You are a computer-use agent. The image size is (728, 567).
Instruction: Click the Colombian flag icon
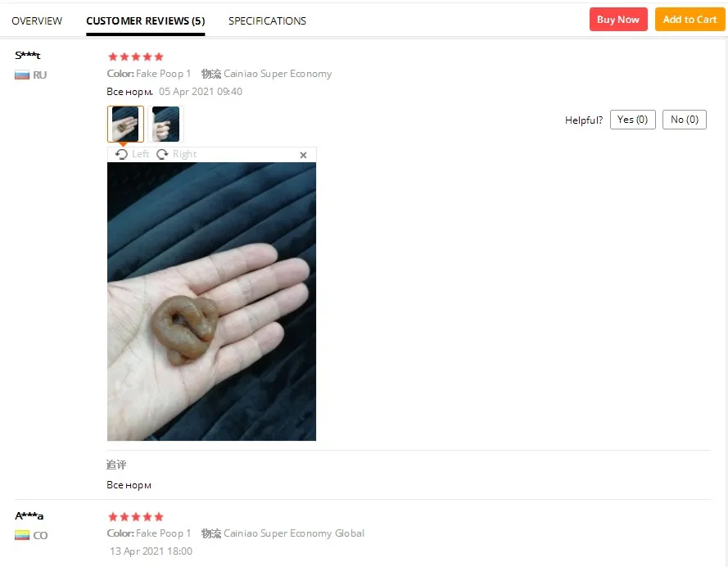[x=22, y=535]
